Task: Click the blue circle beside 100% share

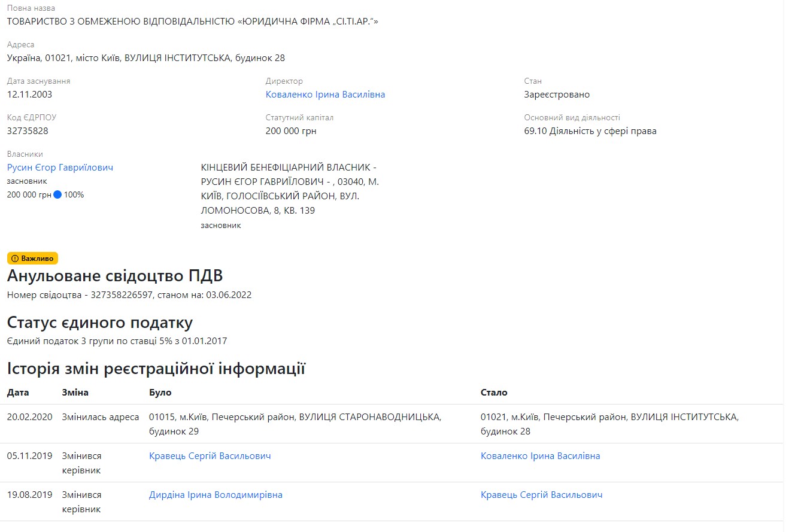Action: click(57, 194)
